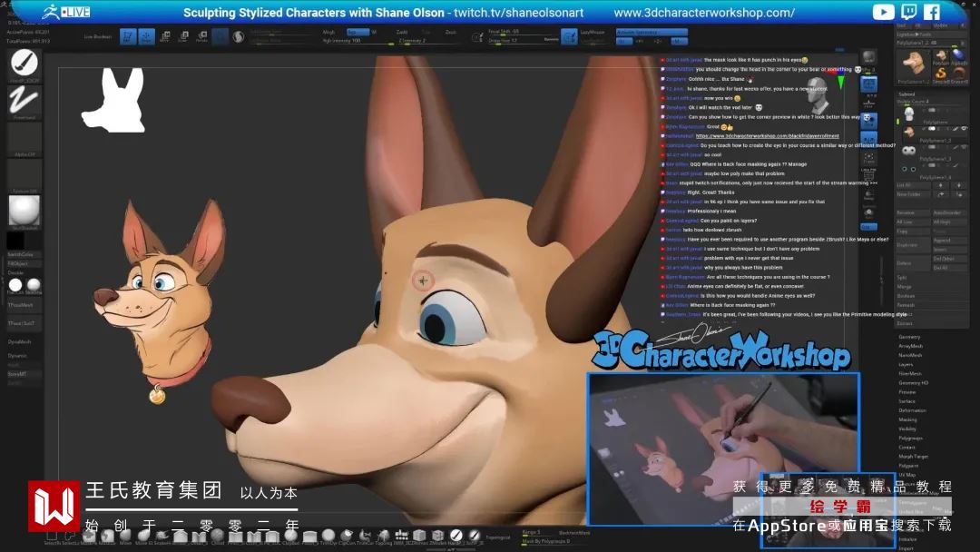Expand the Deformation subpalette
This screenshot has width=980, height=552.
913,410
